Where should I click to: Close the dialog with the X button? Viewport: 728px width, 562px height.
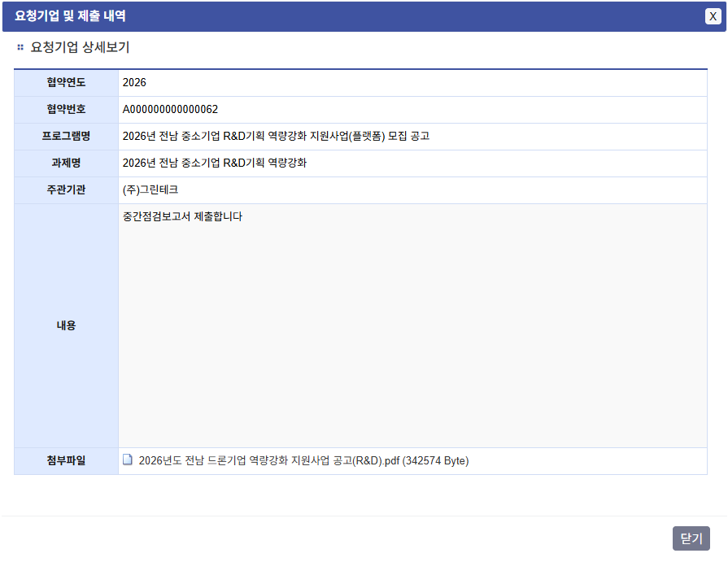click(x=713, y=16)
